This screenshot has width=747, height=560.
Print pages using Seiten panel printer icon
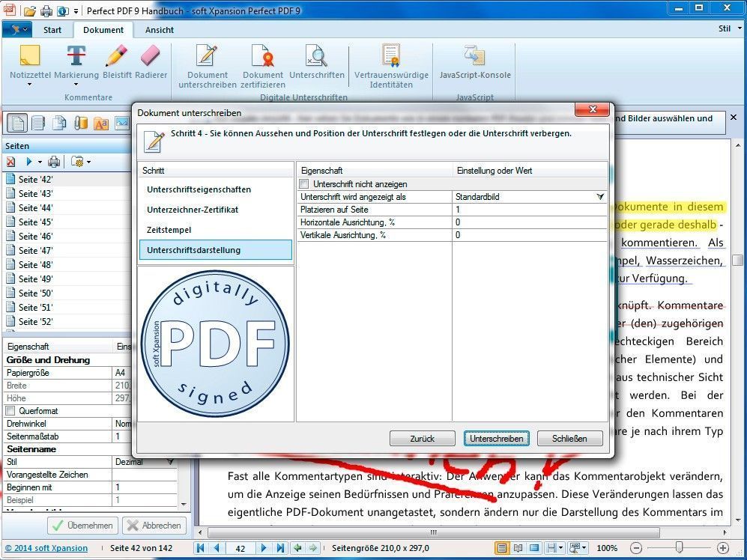pyautogui.click(x=54, y=162)
